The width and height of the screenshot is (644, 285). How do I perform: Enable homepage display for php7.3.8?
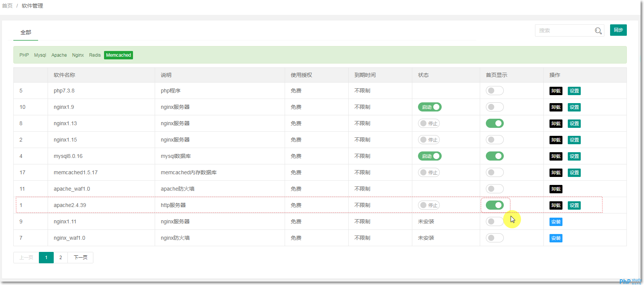pyautogui.click(x=495, y=91)
